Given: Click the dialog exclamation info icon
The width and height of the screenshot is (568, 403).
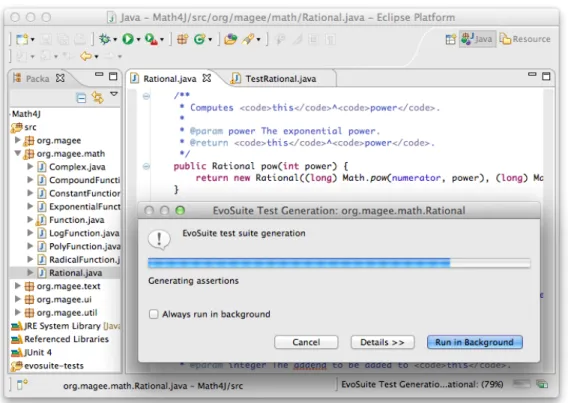Looking at the screenshot, I should click(159, 239).
